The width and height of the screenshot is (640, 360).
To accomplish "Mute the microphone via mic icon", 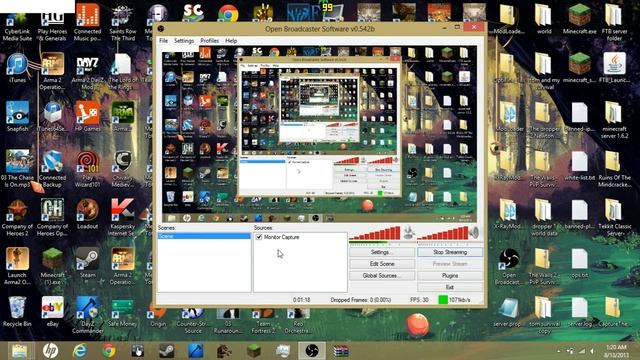I will coord(409,233).
